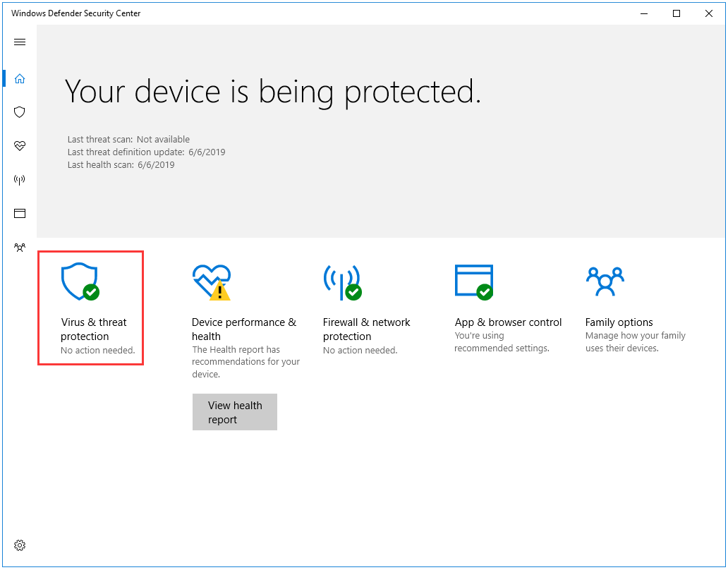Click 'The Health report has recommendations' text
Viewport: 728px width, 570px height.
click(245, 362)
